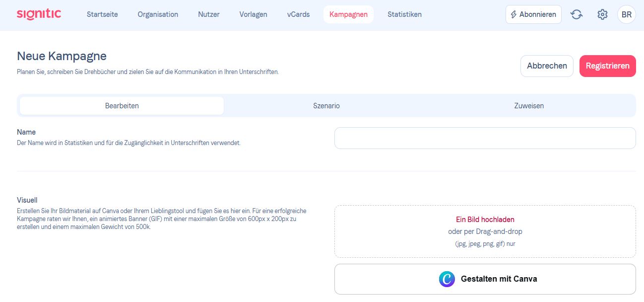644x302 pixels.
Task: Click the '(jpg, jpeg, png, gif) nur' text
Action: tap(485, 244)
